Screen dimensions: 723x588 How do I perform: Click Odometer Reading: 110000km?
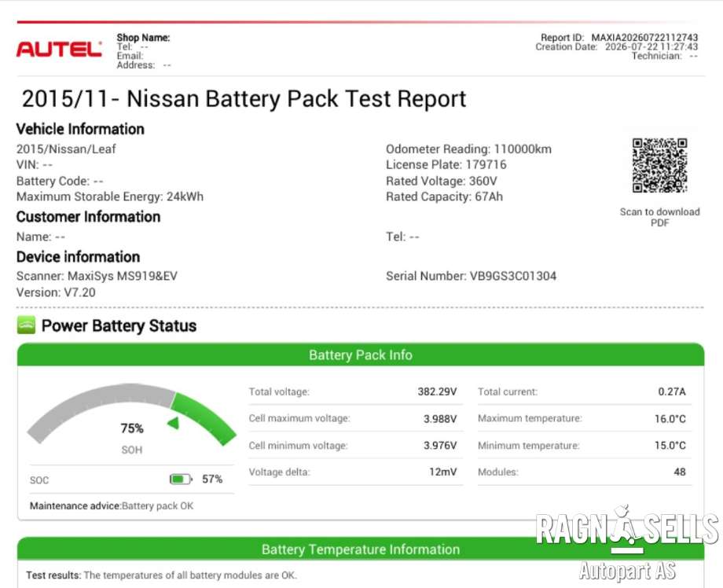pos(468,149)
